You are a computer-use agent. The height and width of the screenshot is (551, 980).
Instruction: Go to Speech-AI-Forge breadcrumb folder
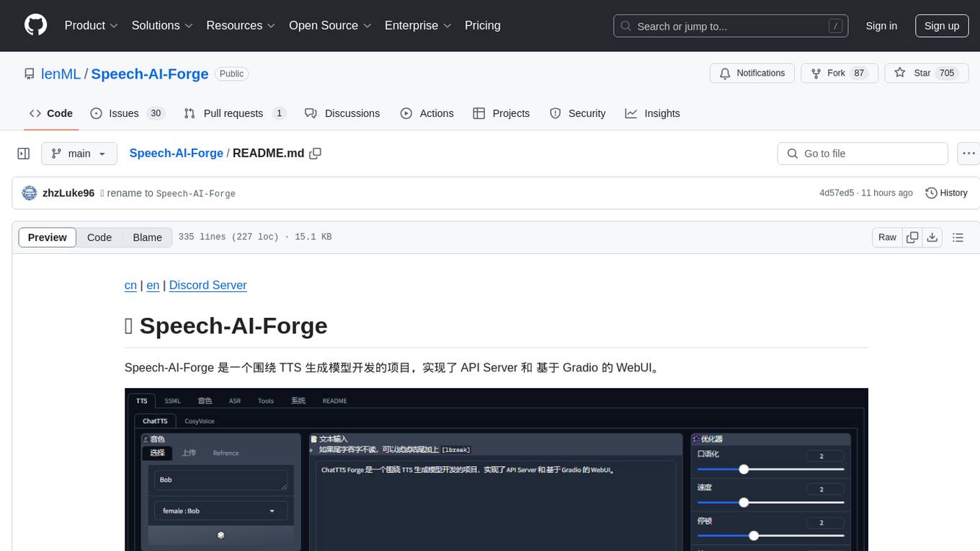point(176,153)
